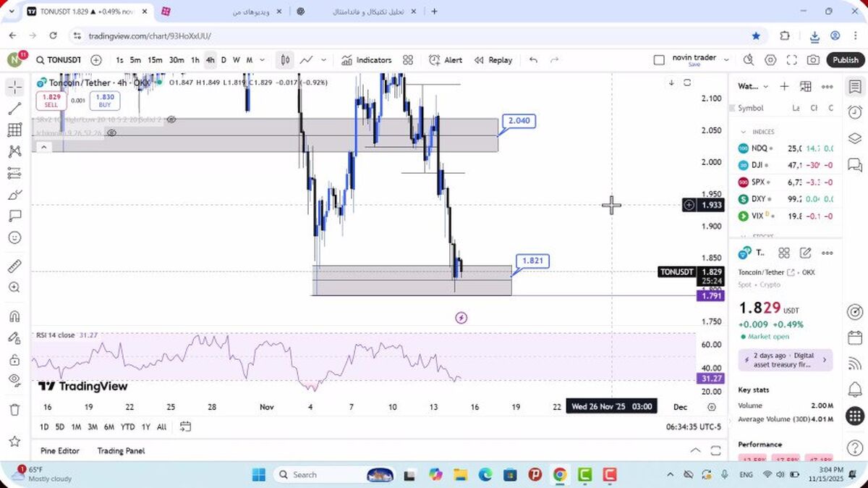Open go to date calendar icon
The image size is (868, 488).
(x=185, y=426)
